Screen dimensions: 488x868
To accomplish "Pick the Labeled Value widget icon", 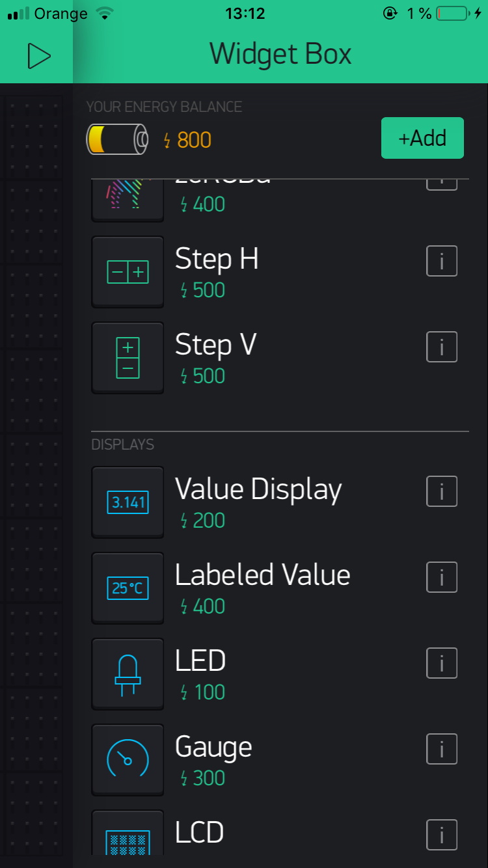I will 128,588.
